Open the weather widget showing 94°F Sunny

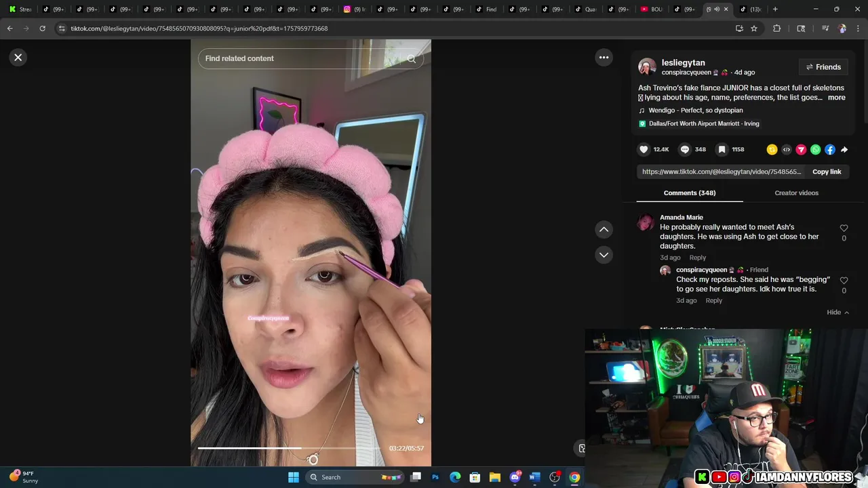[23, 477]
